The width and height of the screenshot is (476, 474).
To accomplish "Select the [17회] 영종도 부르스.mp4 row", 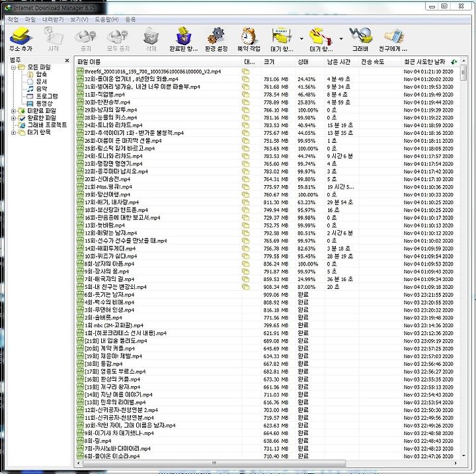I will [267, 372].
